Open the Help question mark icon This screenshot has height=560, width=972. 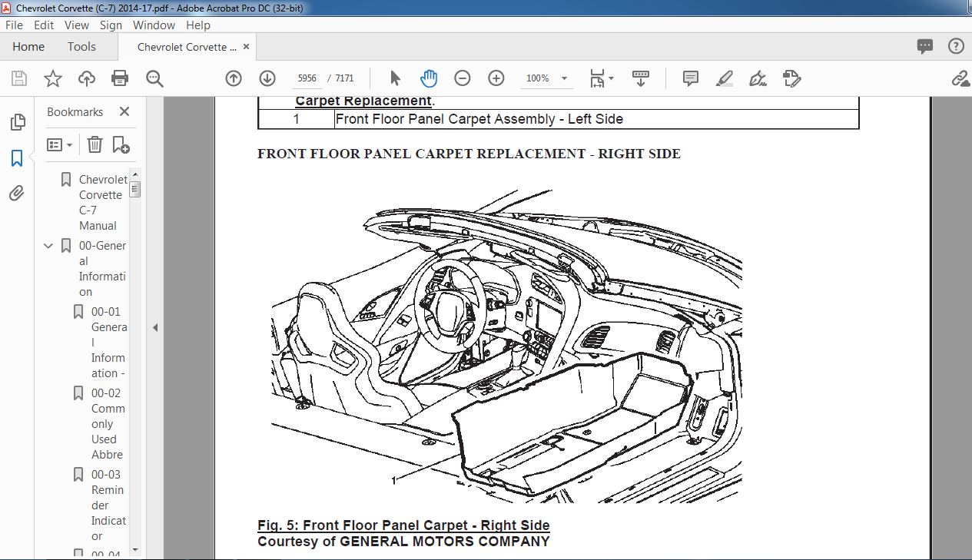[x=956, y=47]
